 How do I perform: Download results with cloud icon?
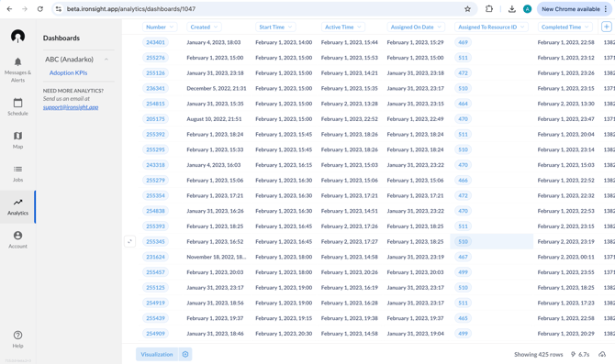[x=602, y=354]
